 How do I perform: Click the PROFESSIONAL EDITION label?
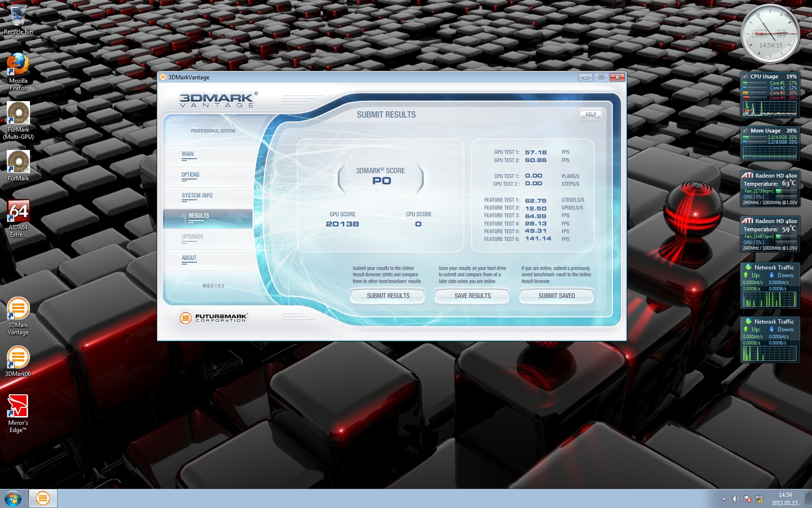(213, 131)
